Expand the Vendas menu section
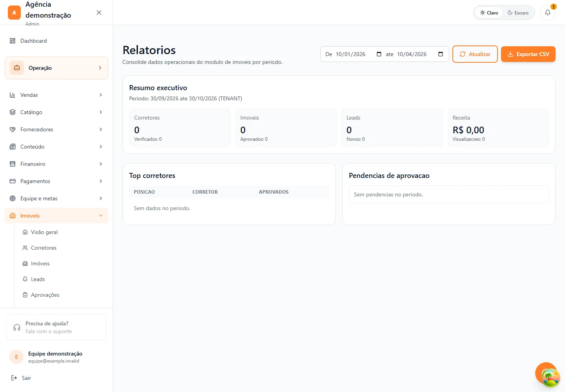Image resolution: width=565 pixels, height=392 pixels. 56,95
